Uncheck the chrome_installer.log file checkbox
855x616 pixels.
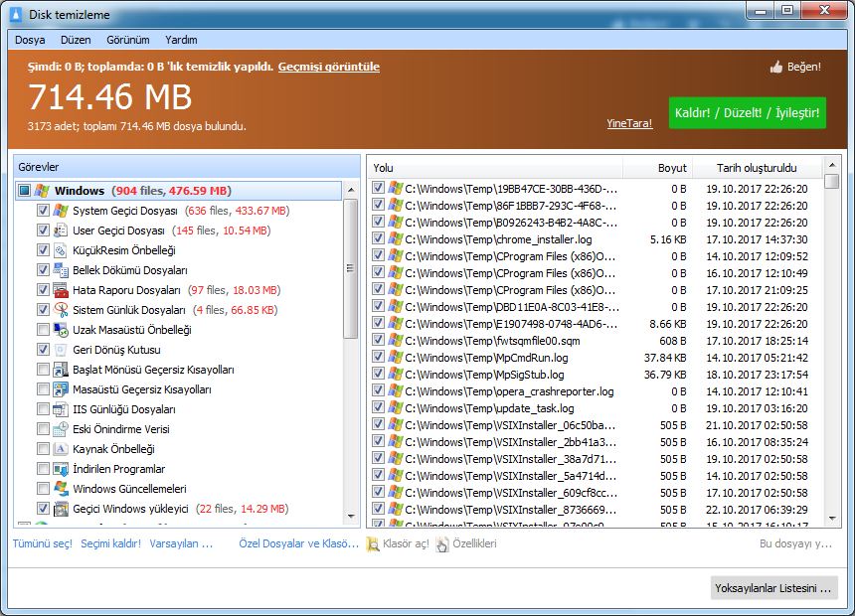click(378, 238)
